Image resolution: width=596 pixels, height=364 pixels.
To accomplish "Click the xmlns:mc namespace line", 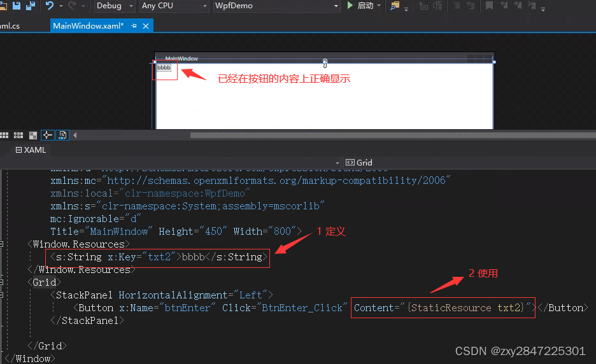I will pos(250,181).
